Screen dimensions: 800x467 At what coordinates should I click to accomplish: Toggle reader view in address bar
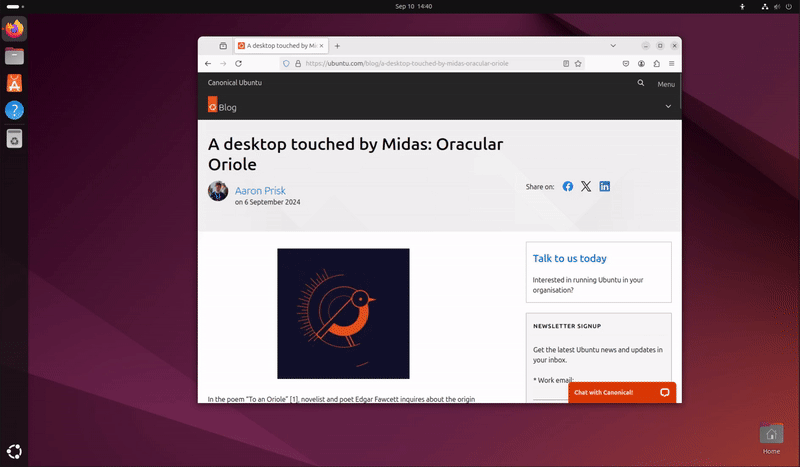click(566, 64)
